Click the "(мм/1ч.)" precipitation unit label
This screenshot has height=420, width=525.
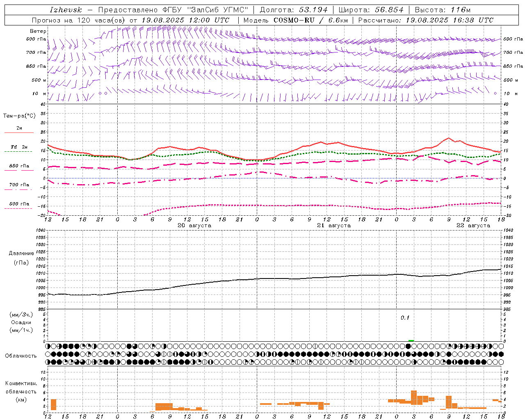[21, 330]
